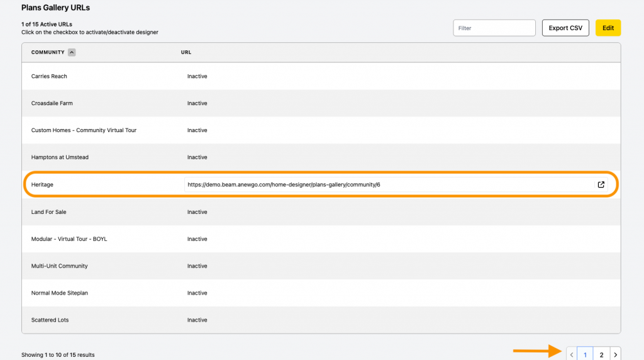The height and width of the screenshot is (360, 644).
Task: Click the URL column header
Action: coord(186,52)
